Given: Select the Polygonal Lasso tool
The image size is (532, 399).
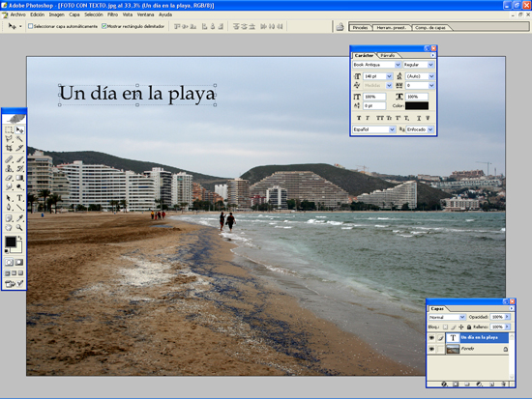Looking at the screenshot, I should pyautogui.click(x=9, y=139).
